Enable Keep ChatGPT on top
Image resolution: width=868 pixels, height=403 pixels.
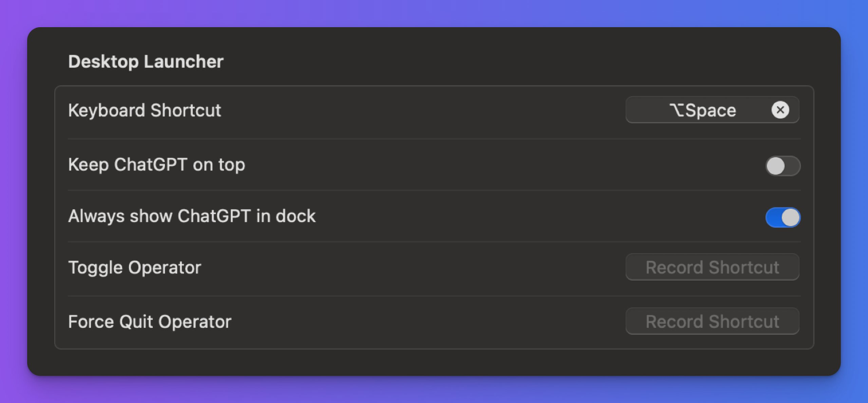click(x=782, y=166)
